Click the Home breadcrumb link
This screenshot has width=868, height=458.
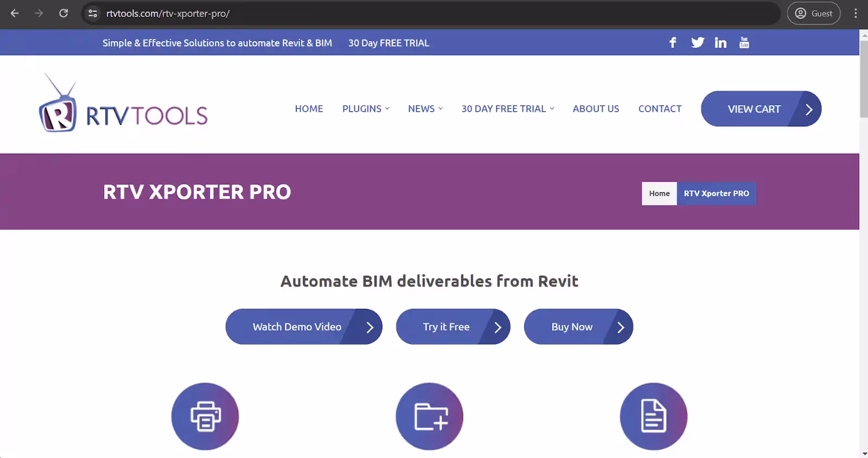tap(659, 193)
